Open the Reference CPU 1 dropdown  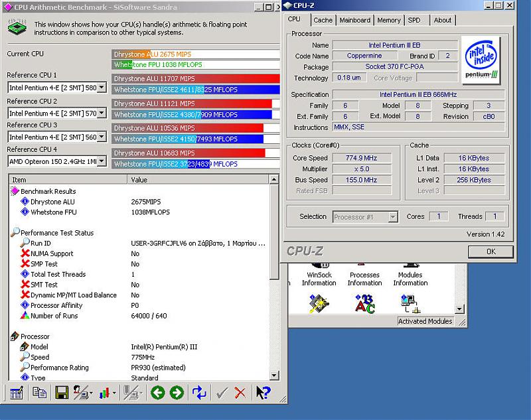pos(102,88)
